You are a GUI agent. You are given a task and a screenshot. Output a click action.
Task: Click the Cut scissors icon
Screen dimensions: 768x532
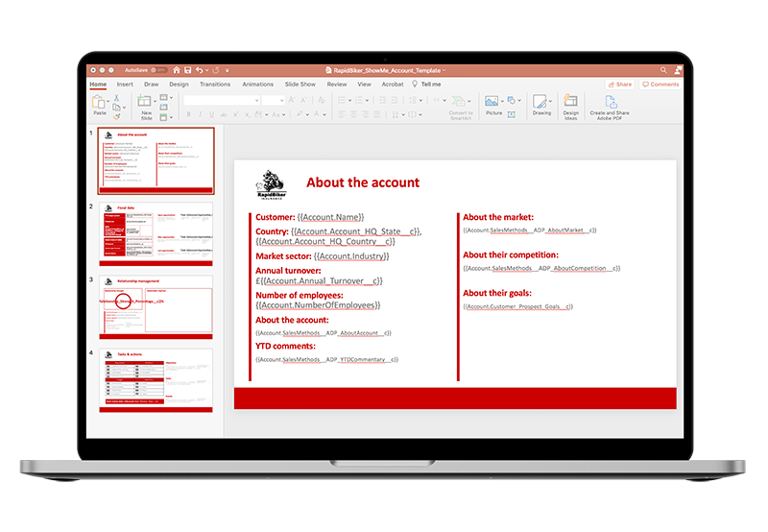(x=116, y=98)
